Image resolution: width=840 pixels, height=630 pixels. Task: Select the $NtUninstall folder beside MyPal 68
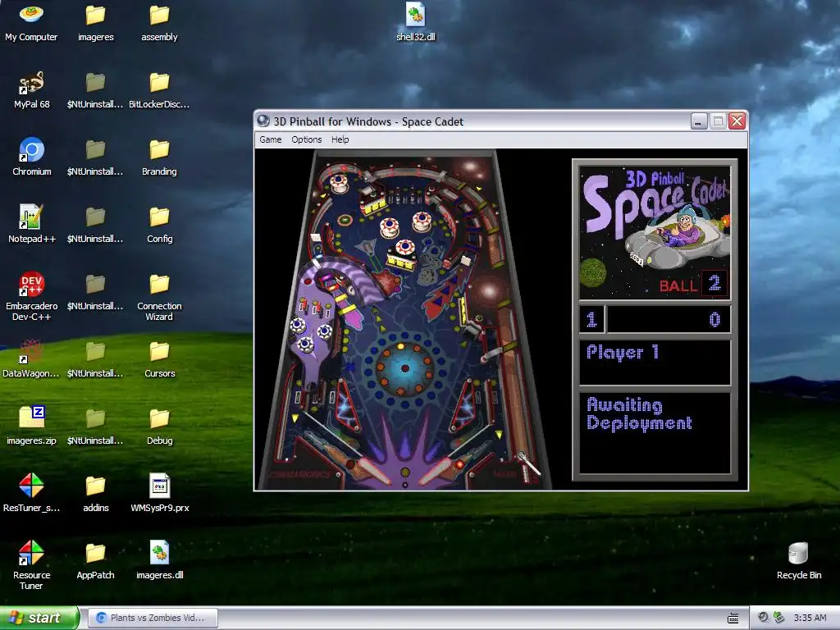95,90
